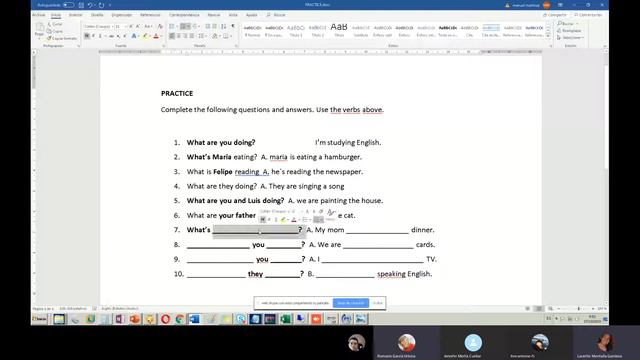The width and height of the screenshot is (640, 360).
Task: Expand the Styles gallery more arrow
Action: tap(548, 36)
